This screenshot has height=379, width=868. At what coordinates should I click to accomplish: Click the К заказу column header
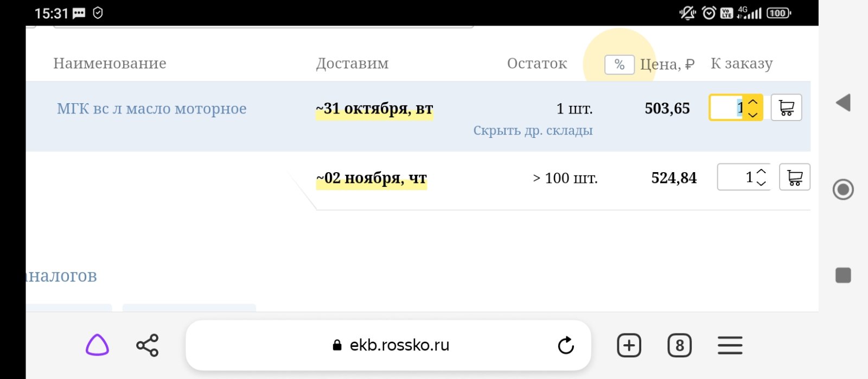[742, 64]
